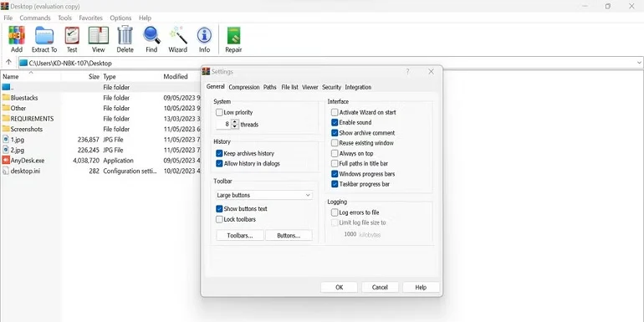Select the AnyDesk.exe application icon
Viewport: 644px width, 322px height.
pos(6,161)
